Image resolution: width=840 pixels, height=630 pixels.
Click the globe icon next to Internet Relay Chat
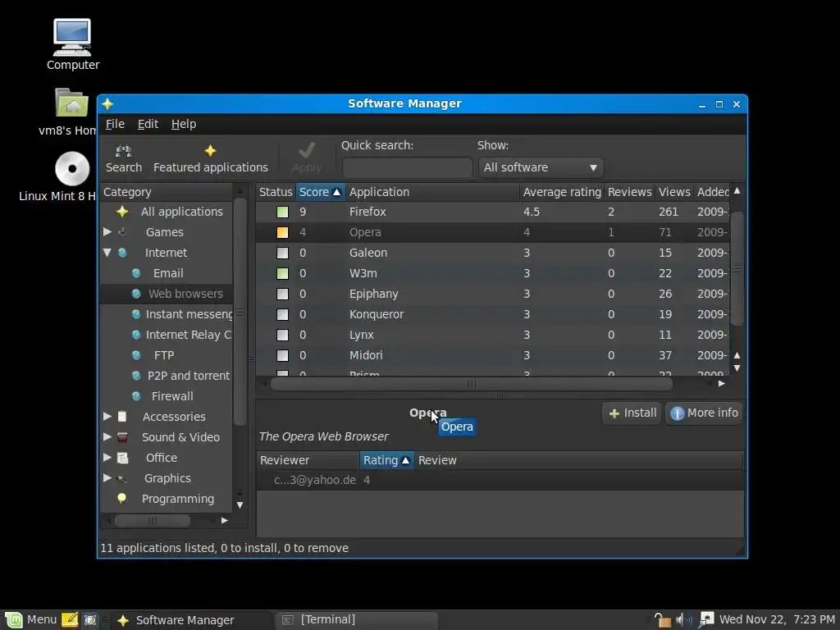tap(136, 335)
